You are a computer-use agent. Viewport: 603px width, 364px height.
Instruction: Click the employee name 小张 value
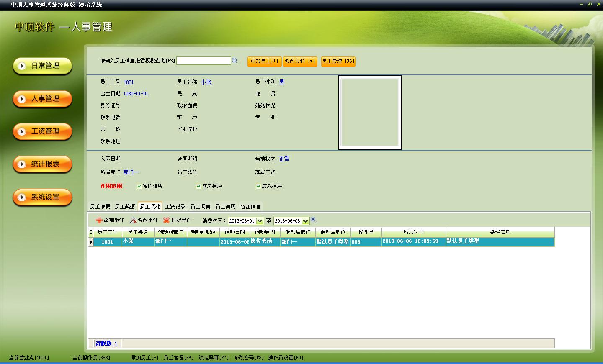[x=206, y=82]
